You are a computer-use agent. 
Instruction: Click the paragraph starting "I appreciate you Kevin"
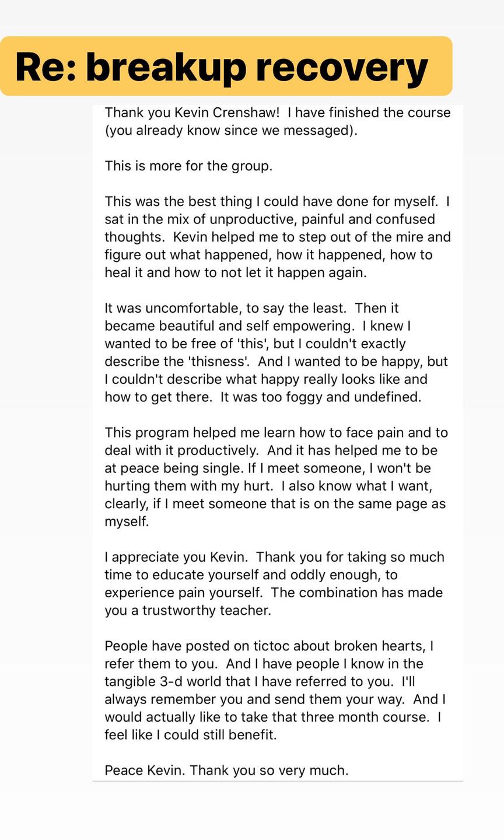(274, 583)
